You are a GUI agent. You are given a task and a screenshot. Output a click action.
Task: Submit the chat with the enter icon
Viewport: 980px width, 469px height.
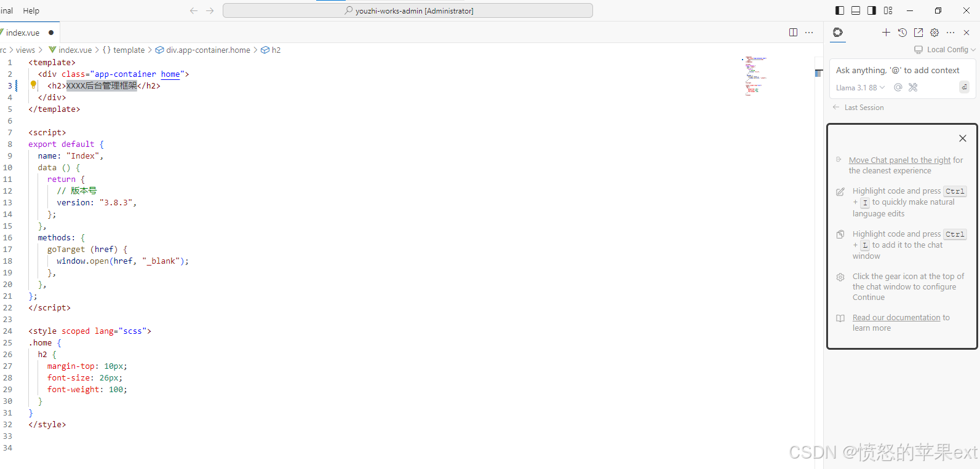tap(964, 87)
